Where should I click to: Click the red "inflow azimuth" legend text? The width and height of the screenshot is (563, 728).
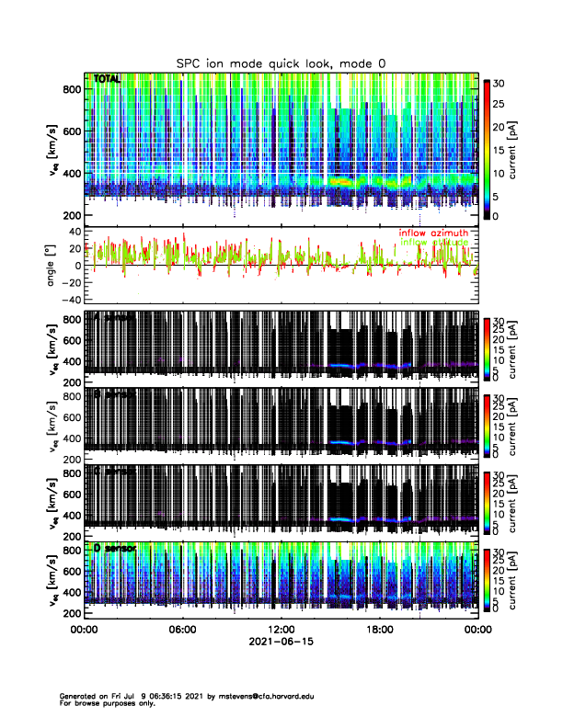(432, 233)
